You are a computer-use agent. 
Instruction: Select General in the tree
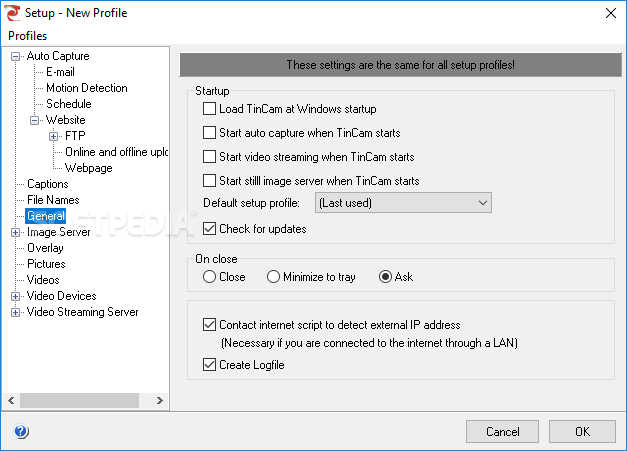click(x=46, y=216)
